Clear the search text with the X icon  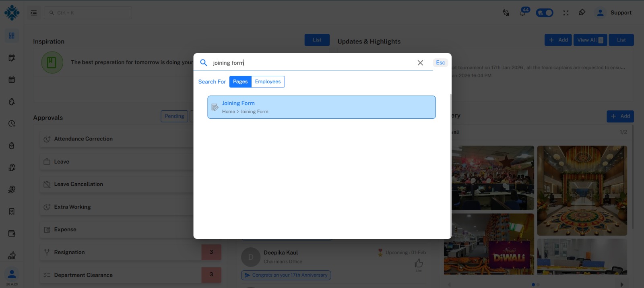coord(420,62)
